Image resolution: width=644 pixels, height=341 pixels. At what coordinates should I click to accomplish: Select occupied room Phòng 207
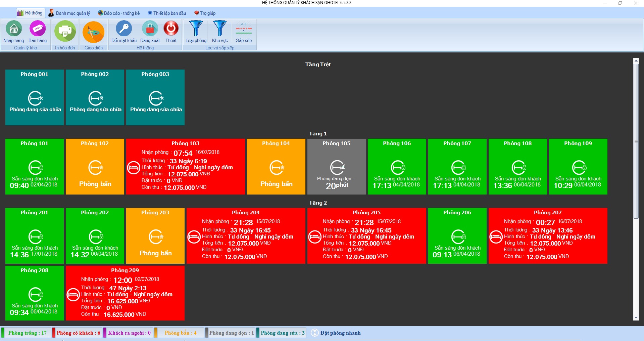(x=548, y=236)
